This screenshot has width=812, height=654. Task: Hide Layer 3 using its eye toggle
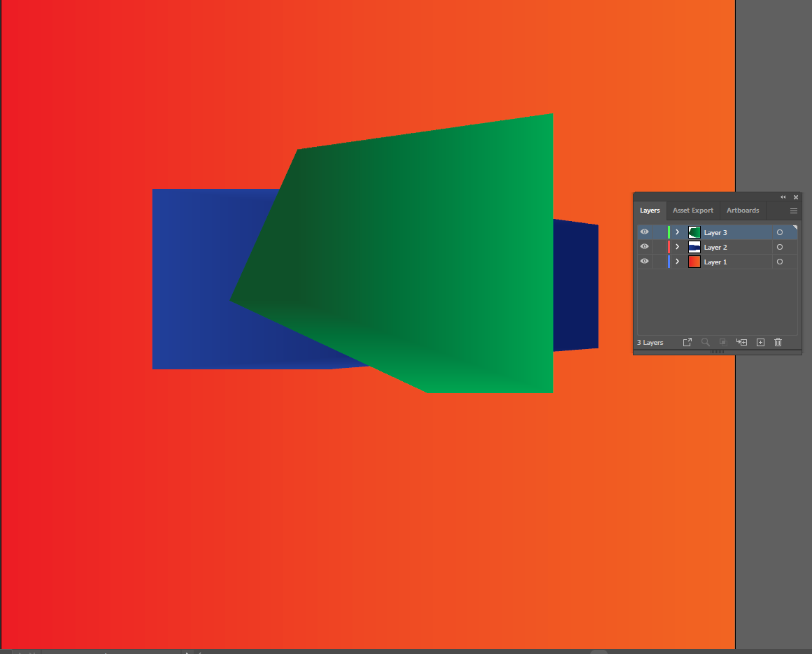coord(644,232)
